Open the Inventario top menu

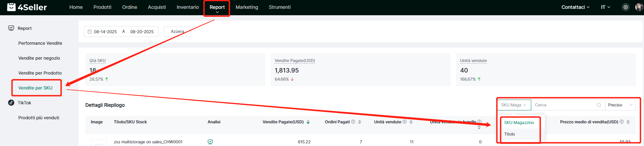point(188,7)
